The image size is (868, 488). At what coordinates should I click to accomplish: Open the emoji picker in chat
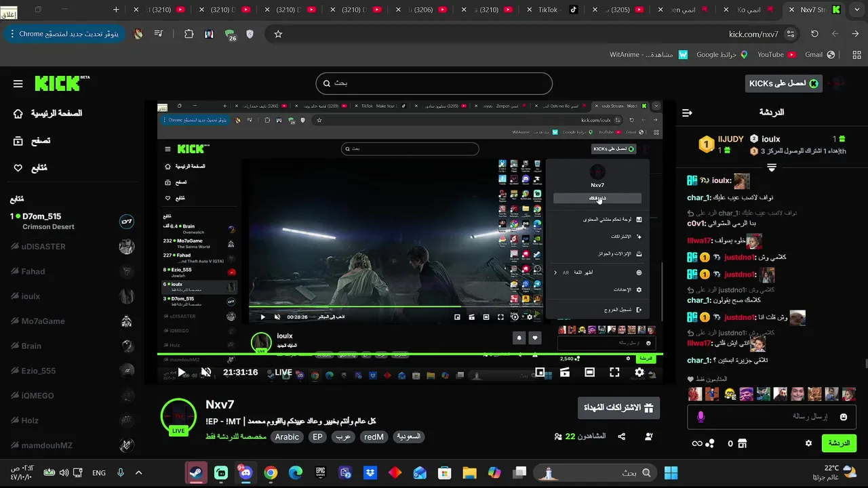[x=844, y=417]
